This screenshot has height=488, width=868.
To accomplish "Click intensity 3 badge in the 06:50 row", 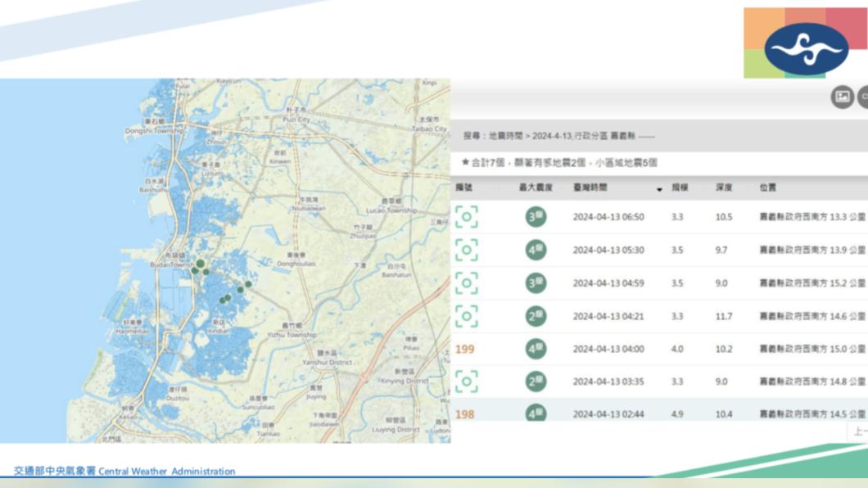I will click(x=536, y=217).
